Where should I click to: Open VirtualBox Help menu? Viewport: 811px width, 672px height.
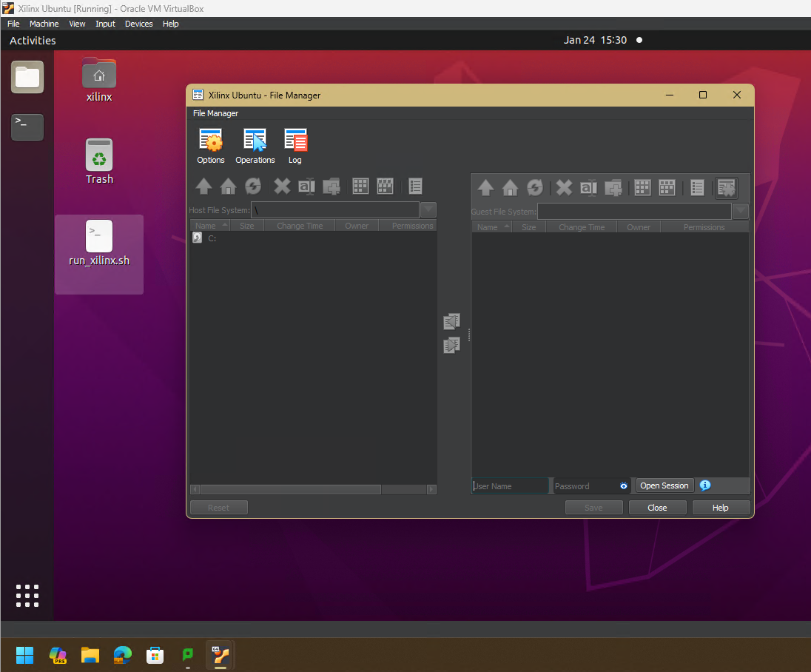pos(171,24)
